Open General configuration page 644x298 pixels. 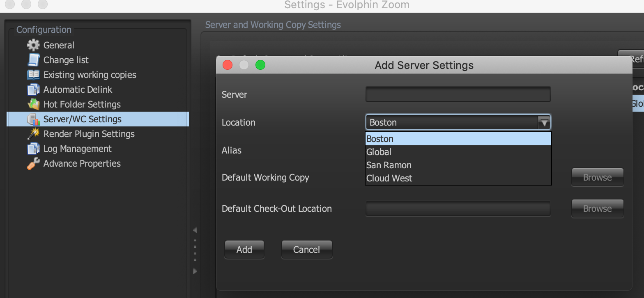pos(59,45)
